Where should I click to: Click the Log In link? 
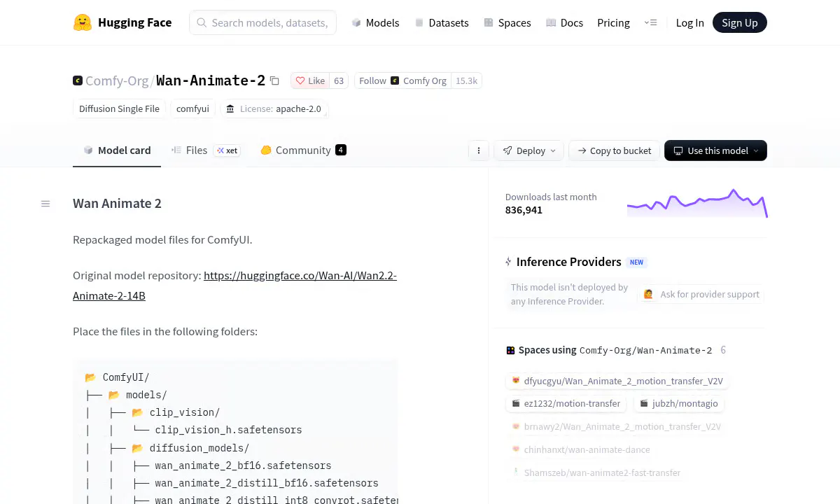click(x=689, y=22)
